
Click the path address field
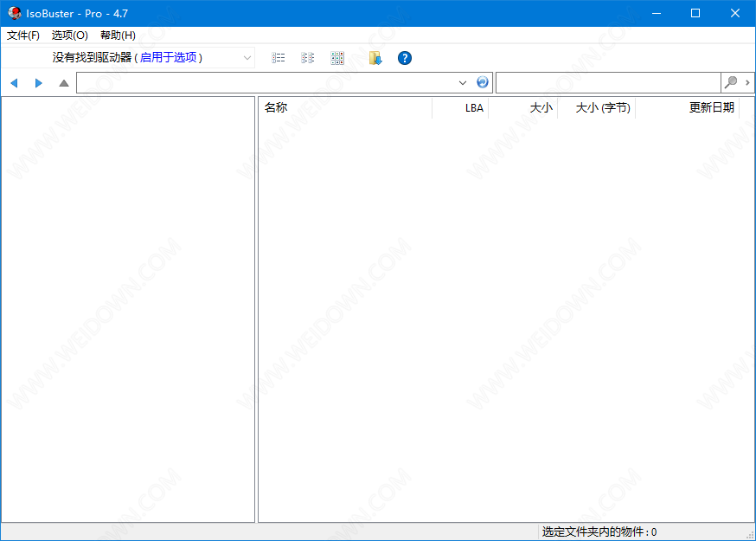pyautogui.click(x=266, y=82)
